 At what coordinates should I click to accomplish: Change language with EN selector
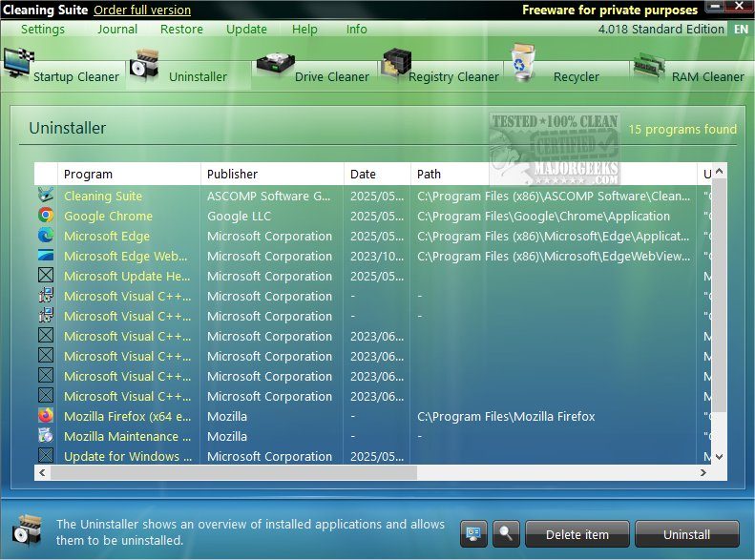741,29
